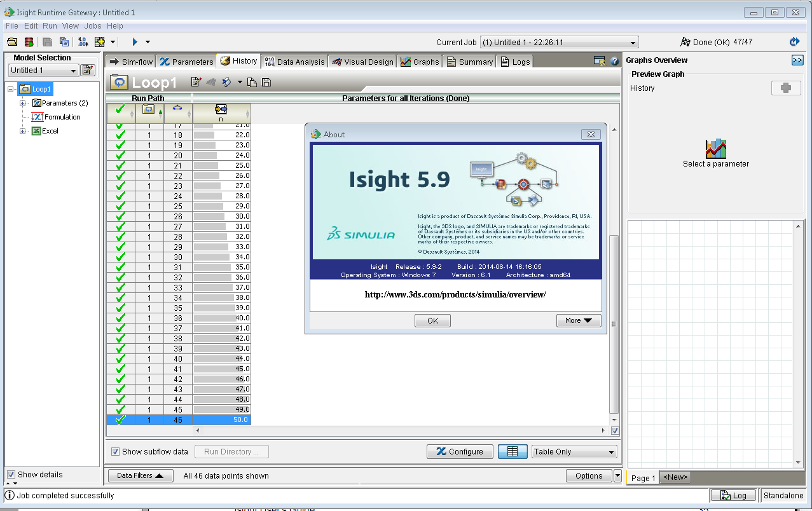
Task: Sort by the green checkmark status column
Action: click(x=120, y=113)
